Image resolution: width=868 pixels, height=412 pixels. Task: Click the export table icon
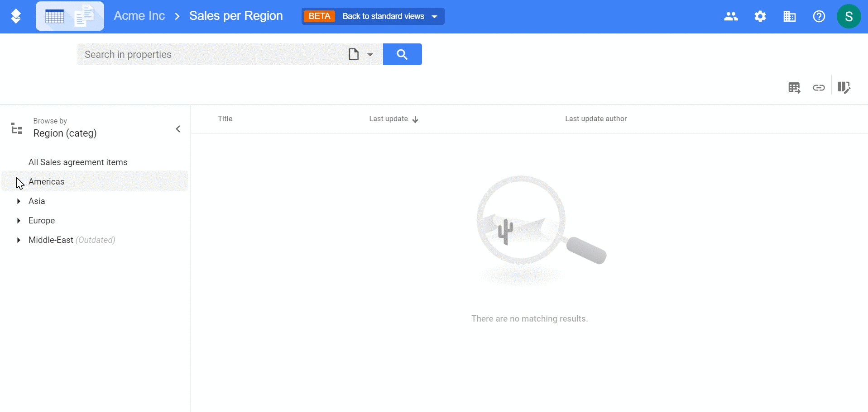tap(794, 87)
